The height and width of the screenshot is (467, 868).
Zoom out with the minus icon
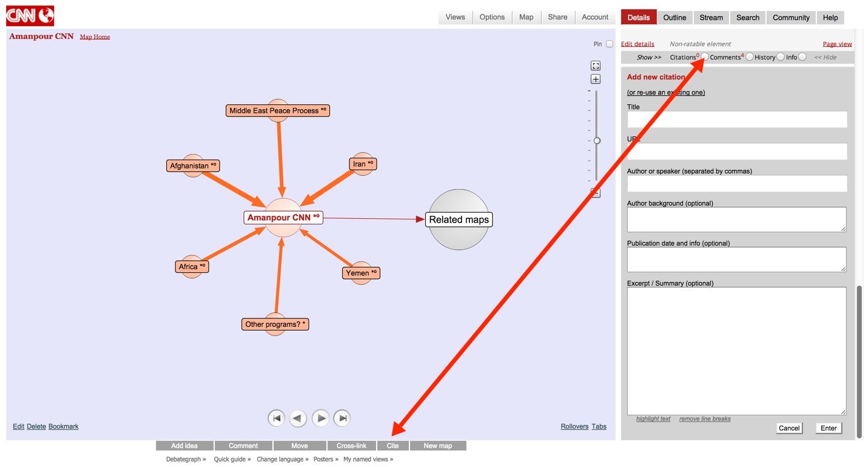[x=596, y=193]
